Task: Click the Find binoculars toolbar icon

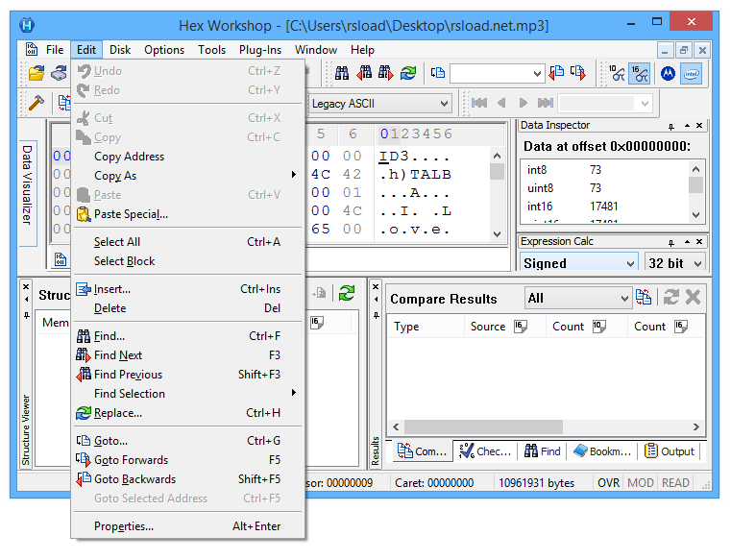Action: coord(342,73)
